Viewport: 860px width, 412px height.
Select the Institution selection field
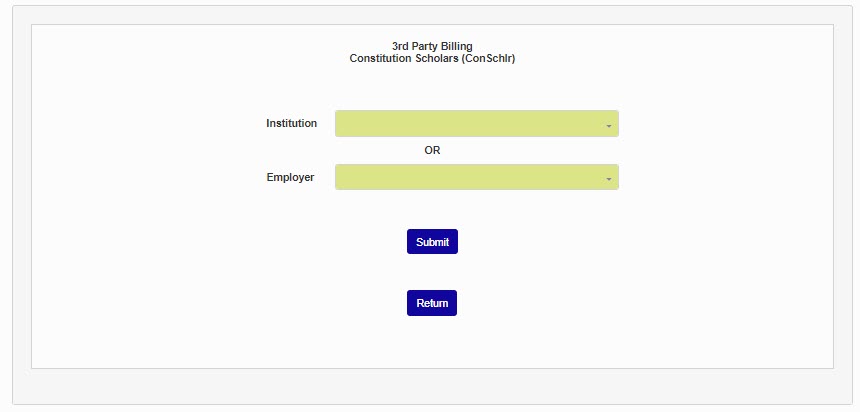coord(476,124)
